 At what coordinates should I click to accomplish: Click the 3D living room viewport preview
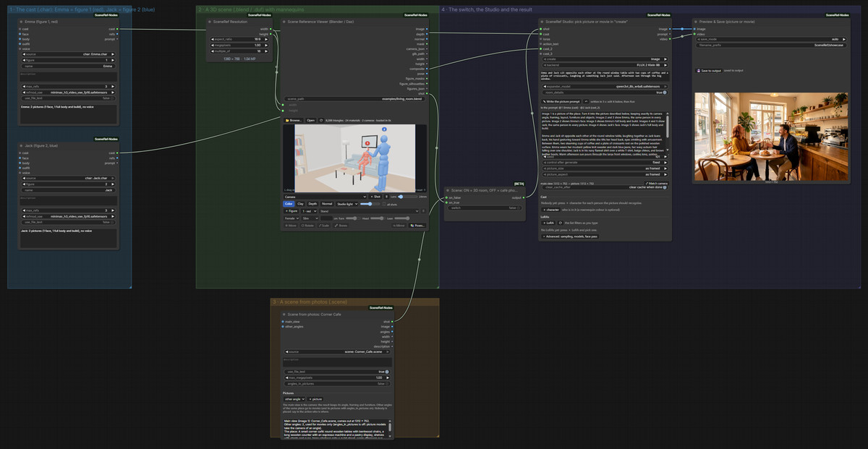tap(354, 158)
